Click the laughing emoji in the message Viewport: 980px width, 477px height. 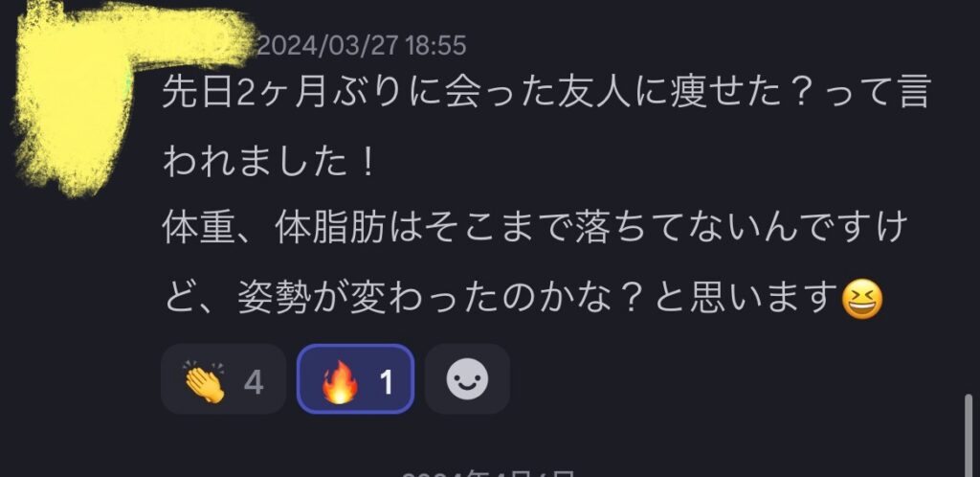tap(862, 300)
